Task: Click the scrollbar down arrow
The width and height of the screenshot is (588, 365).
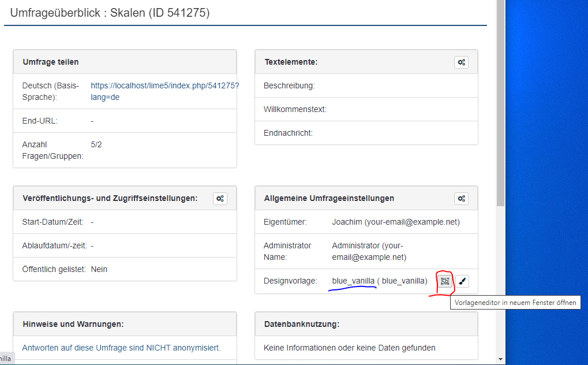Action: pyautogui.click(x=500, y=359)
